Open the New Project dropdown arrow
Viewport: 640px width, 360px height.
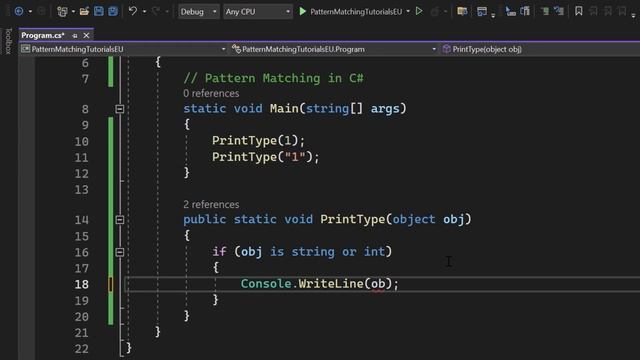click(x=73, y=11)
